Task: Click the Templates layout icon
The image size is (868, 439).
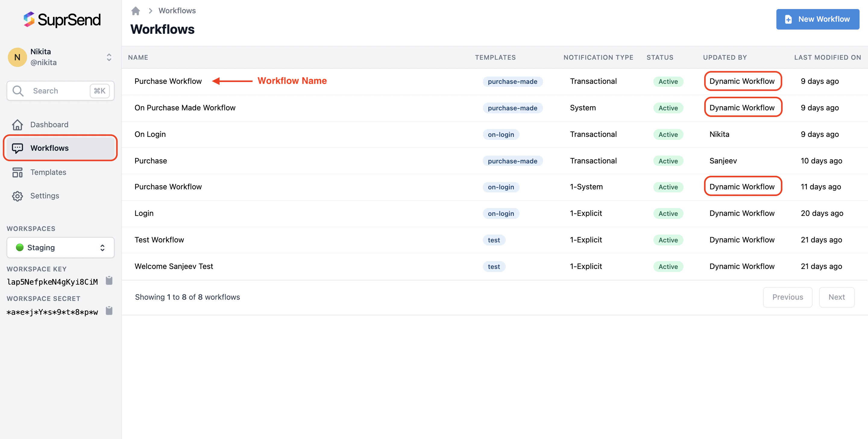Action: (17, 172)
